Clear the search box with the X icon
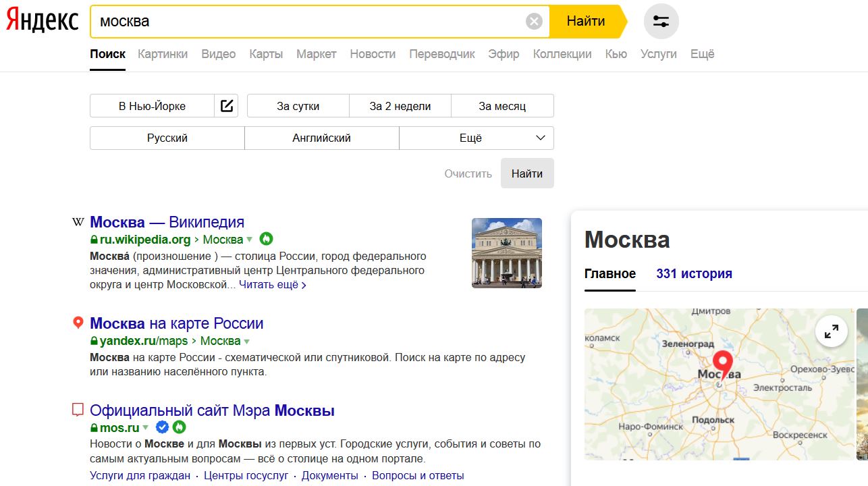 pyautogui.click(x=534, y=22)
